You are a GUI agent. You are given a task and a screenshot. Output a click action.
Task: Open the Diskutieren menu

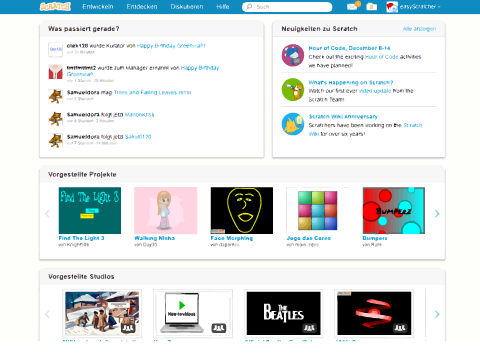[187, 7]
